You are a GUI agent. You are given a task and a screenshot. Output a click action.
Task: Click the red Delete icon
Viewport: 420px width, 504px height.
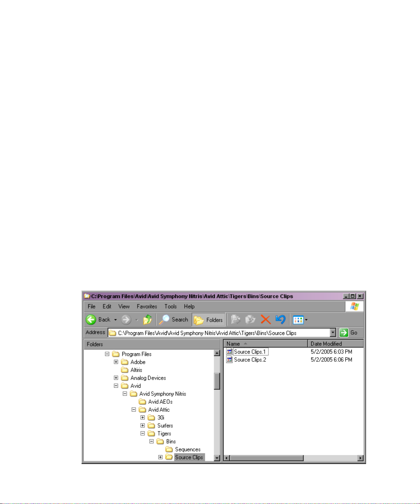(x=265, y=319)
